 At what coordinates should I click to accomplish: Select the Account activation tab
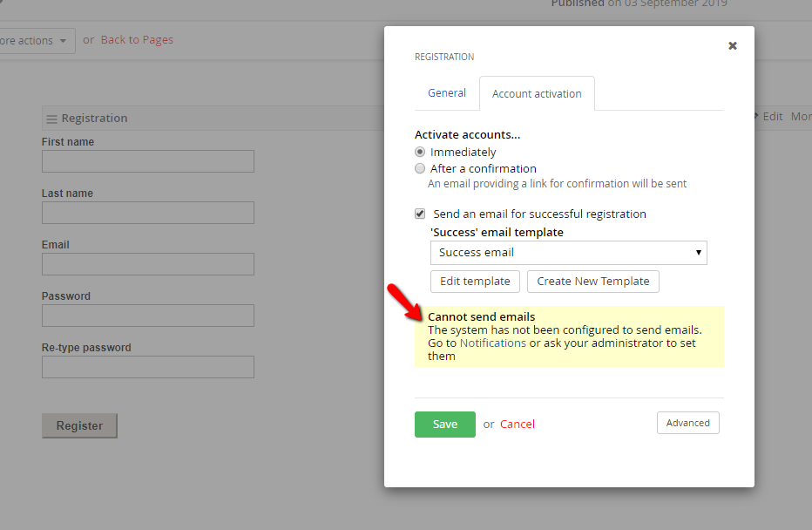537,93
